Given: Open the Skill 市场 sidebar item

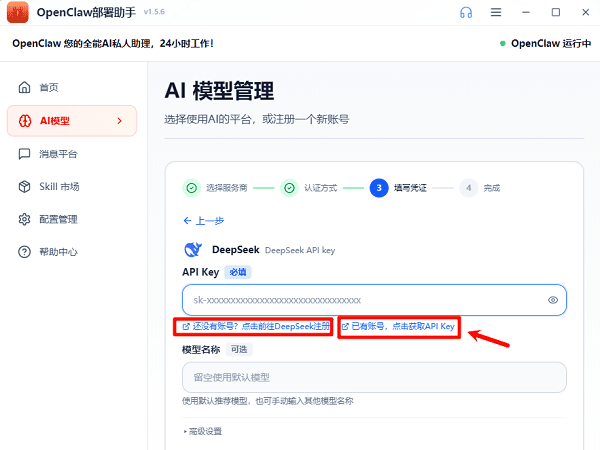Looking at the screenshot, I should pos(72,187).
